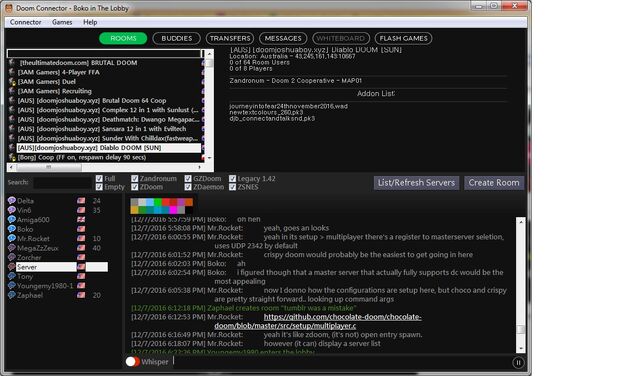
Task: Toggle the ZDaemon filter checkbox
Action: [x=188, y=187]
